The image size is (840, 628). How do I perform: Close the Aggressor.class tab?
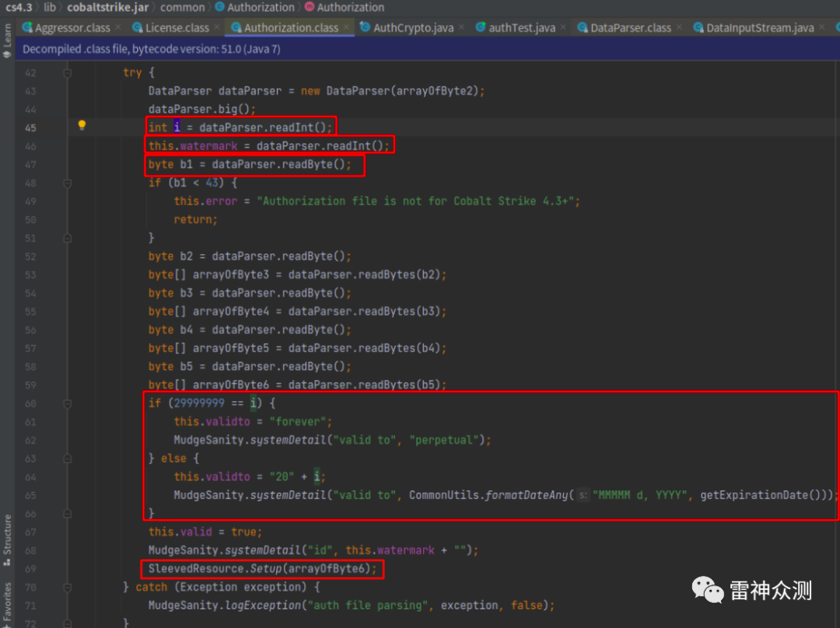point(118,26)
